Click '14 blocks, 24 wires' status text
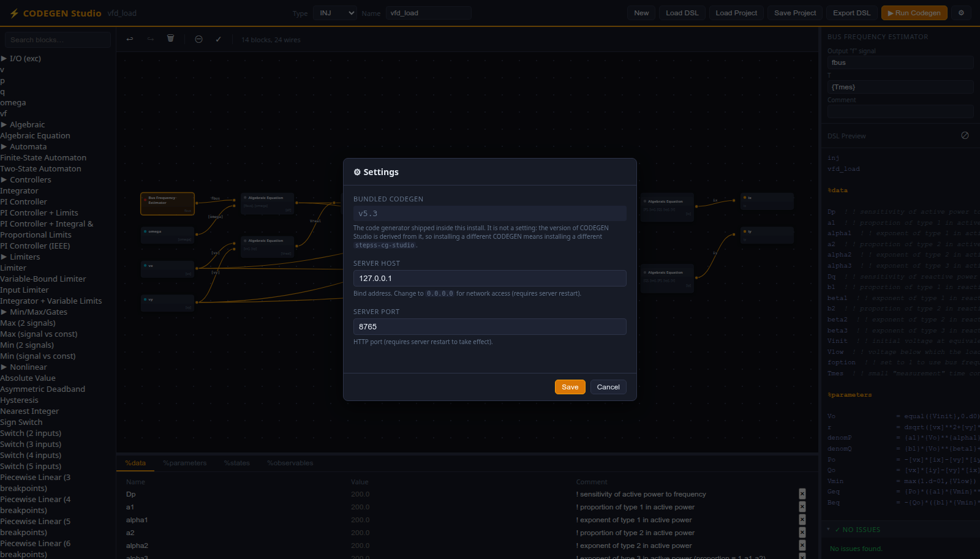The image size is (980, 559). pos(271,40)
